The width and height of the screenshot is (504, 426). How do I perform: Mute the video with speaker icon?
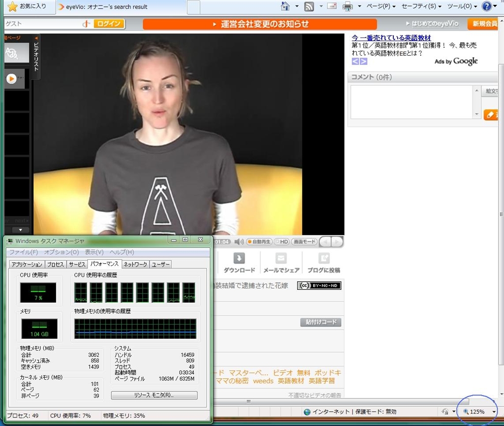[x=239, y=242]
